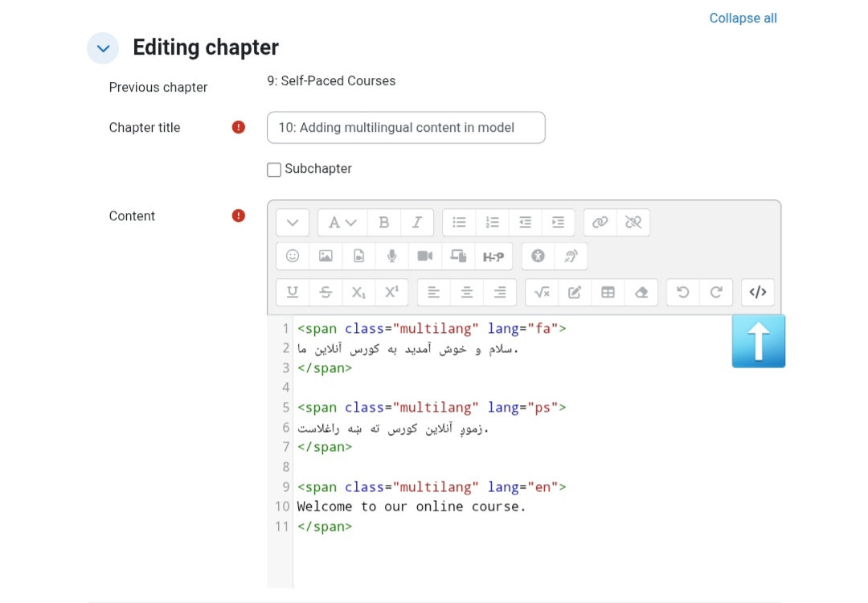Insert or edit an image
Screen dimensions: 868x603
coord(325,256)
